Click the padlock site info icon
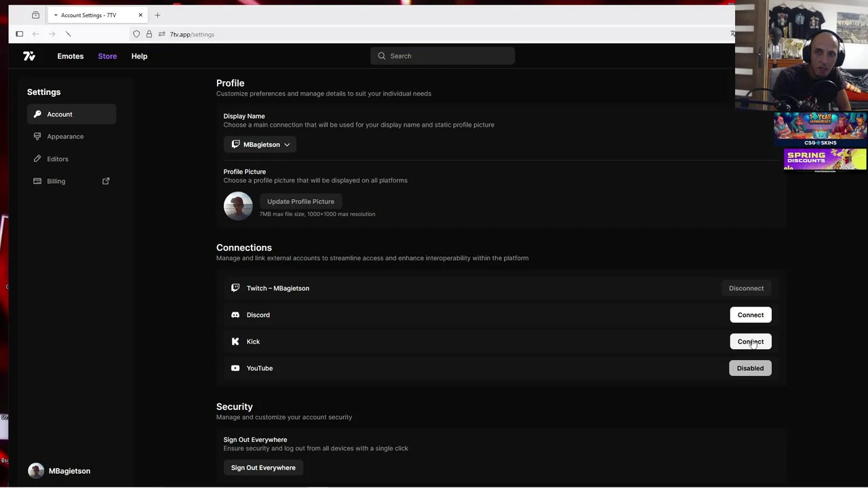 [149, 34]
